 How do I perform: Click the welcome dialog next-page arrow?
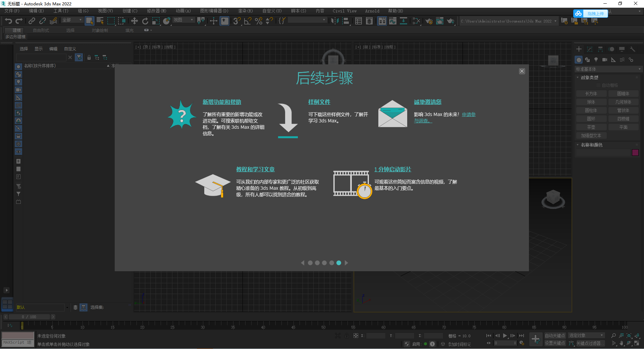click(x=346, y=263)
